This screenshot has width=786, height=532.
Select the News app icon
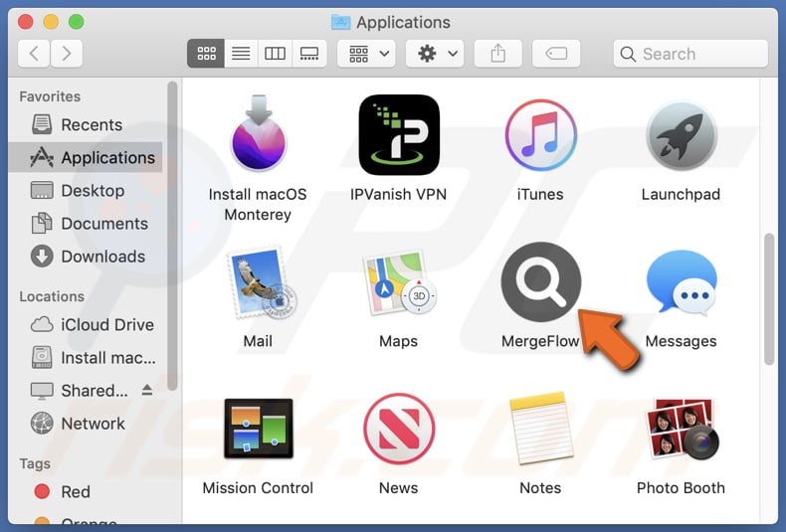tap(399, 429)
